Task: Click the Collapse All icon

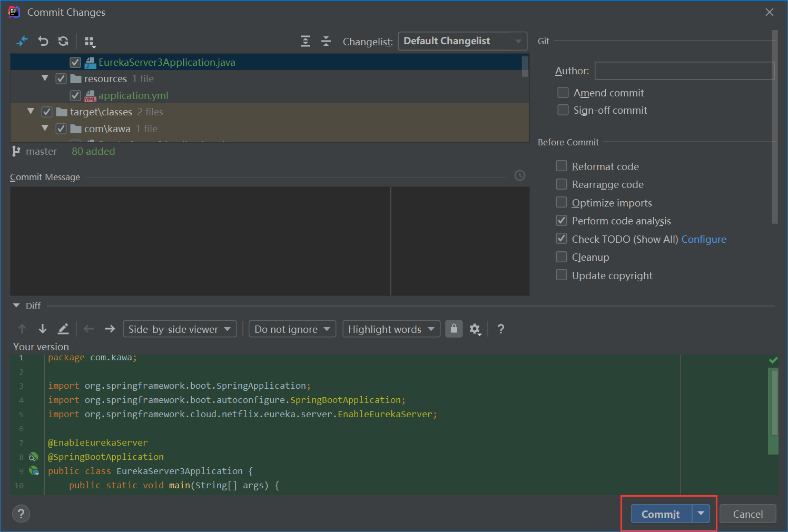Action: (326, 41)
